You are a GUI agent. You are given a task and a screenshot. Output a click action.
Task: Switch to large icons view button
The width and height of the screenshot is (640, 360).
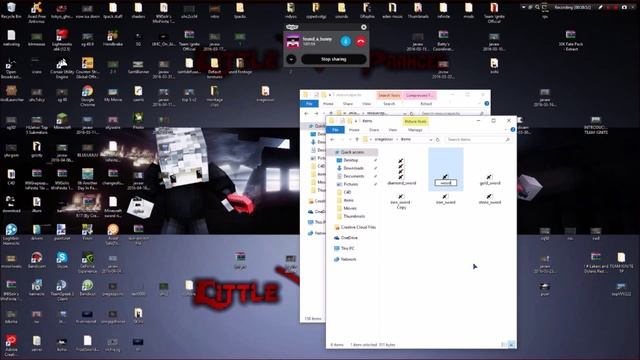click(x=511, y=345)
